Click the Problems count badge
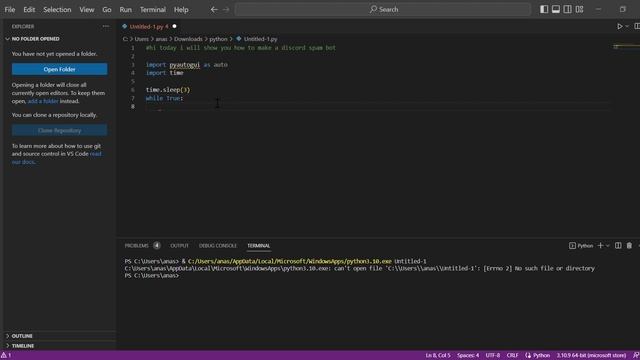This screenshot has height=360, width=640. click(x=157, y=245)
